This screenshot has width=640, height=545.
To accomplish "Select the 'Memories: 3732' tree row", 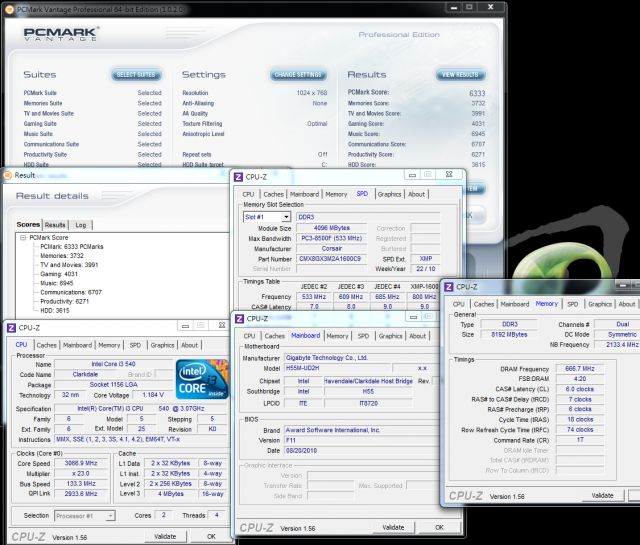I will coord(62,256).
